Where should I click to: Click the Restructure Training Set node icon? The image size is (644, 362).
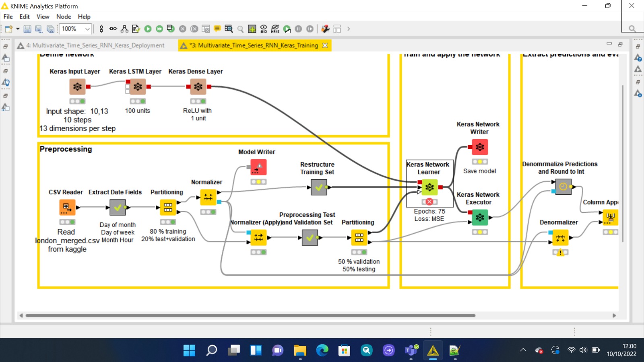[319, 187]
